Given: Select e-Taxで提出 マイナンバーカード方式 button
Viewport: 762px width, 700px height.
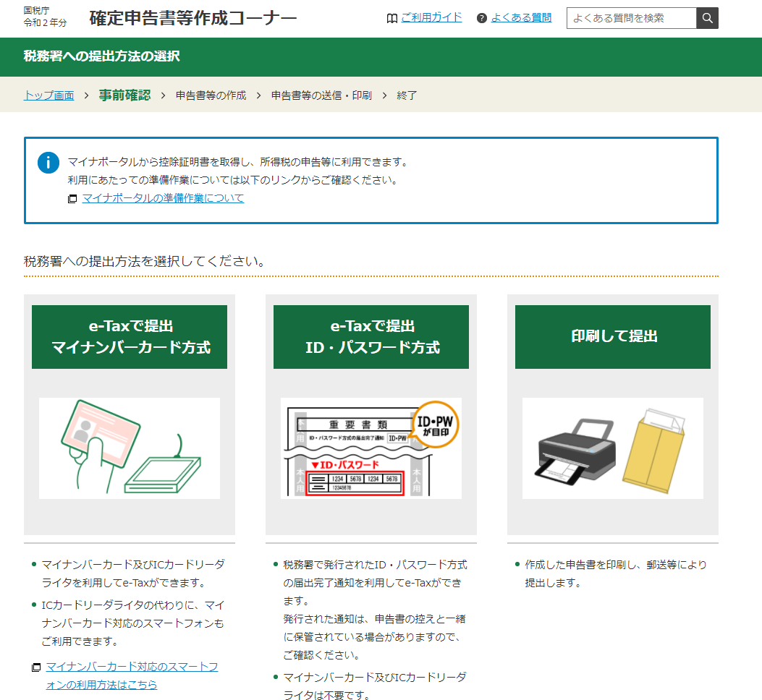Looking at the screenshot, I should coord(130,337).
